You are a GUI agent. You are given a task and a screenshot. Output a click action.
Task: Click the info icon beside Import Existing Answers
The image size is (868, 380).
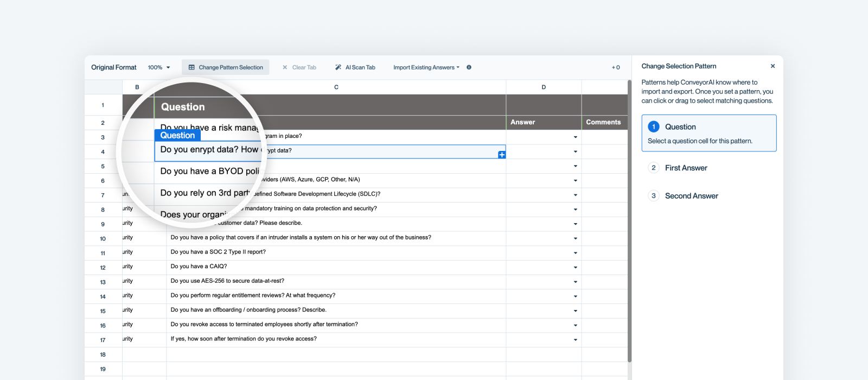click(469, 67)
